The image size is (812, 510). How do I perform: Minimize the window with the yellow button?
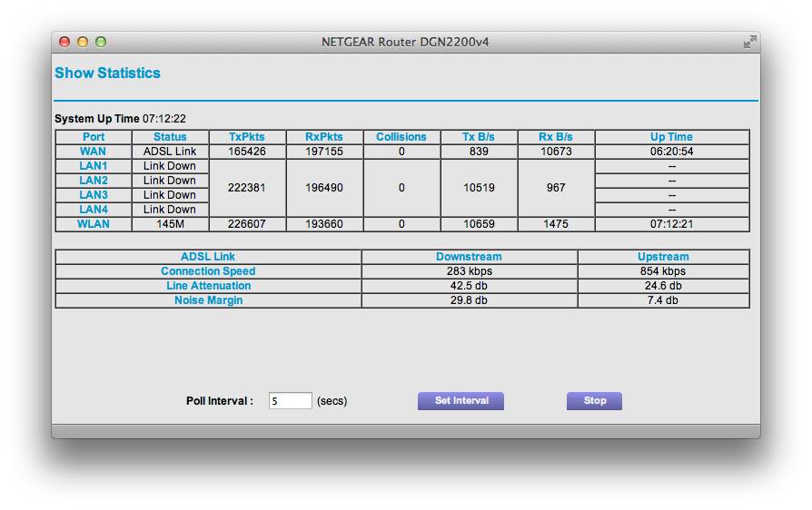point(83,42)
